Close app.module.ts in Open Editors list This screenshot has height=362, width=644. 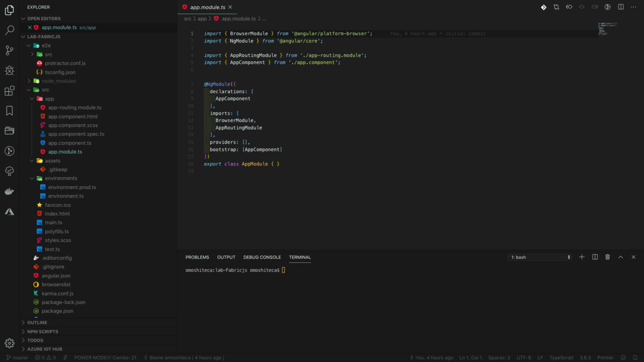pyautogui.click(x=30, y=27)
